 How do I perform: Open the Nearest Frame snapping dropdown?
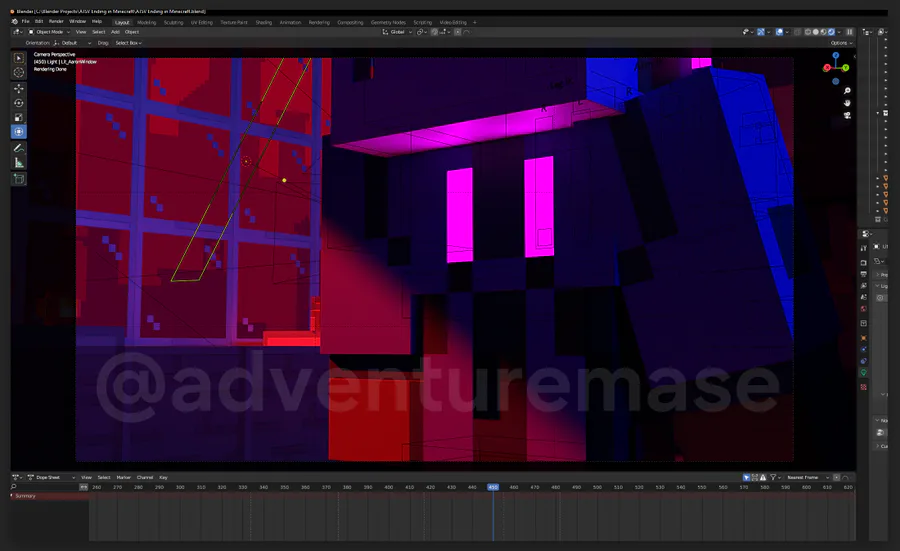[808, 478]
